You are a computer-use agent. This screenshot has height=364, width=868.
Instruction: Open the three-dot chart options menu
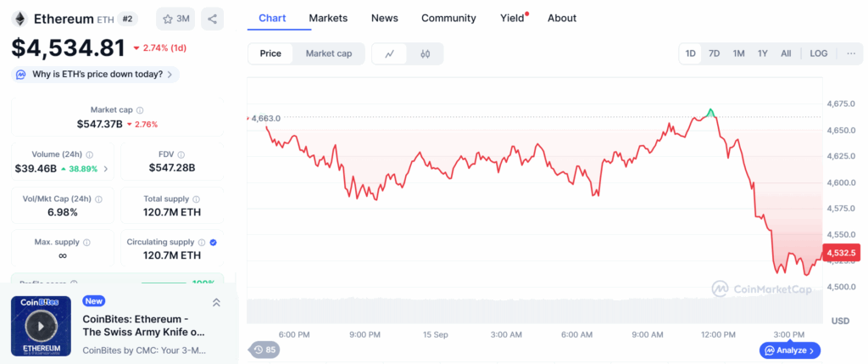click(x=851, y=53)
